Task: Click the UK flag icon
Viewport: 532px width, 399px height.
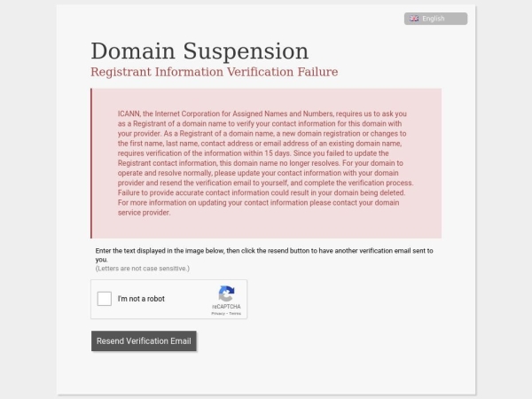Action: (414, 19)
